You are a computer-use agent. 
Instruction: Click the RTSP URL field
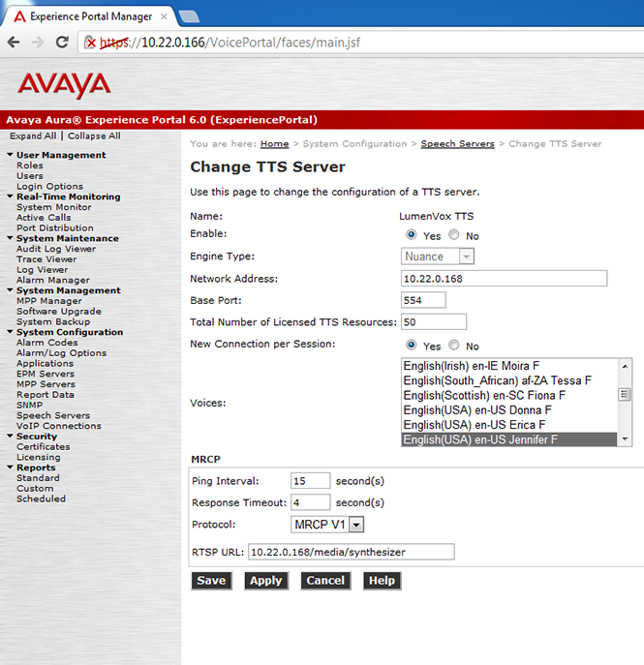coord(352,552)
